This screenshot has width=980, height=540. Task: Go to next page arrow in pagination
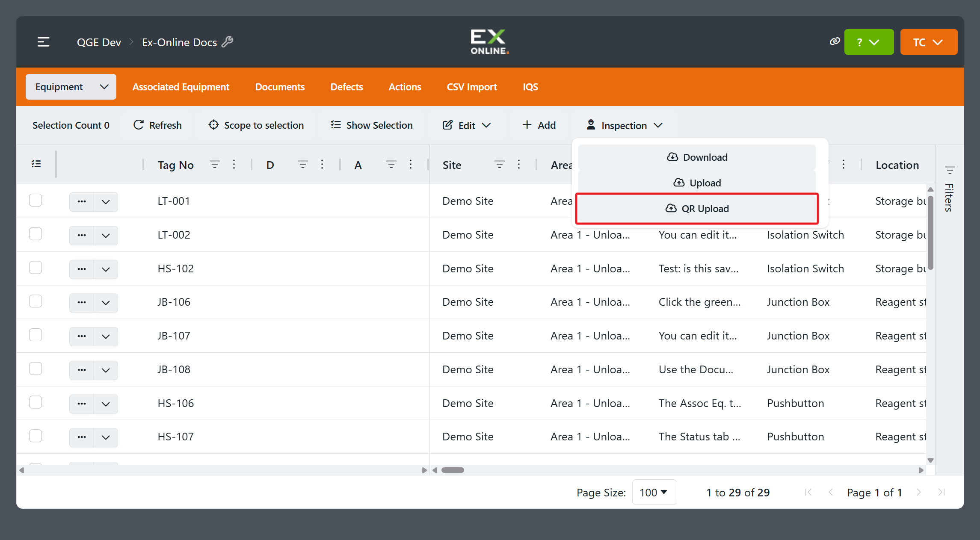919,493
